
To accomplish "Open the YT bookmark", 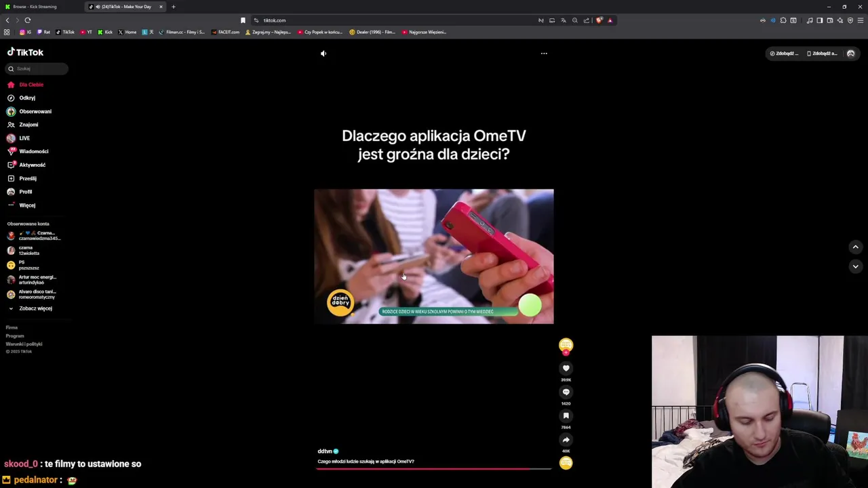I will tap(85, 32).
